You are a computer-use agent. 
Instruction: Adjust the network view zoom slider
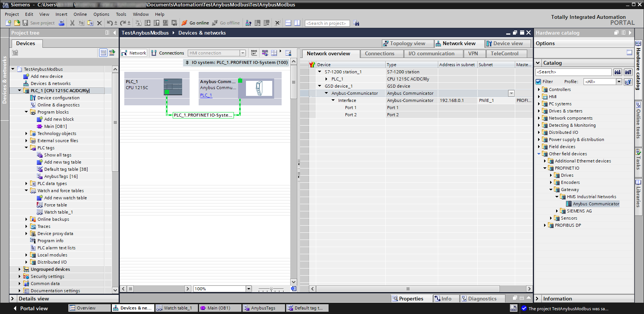click(271, 289)
